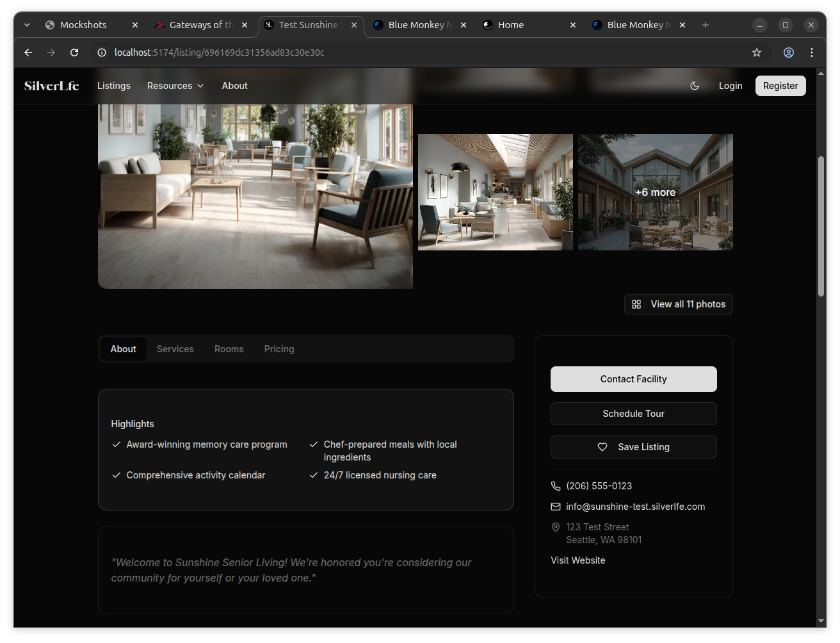This screenshot has width=840, height=643.
Task: Open the tab search dropdown arrow
Action: pos(27,25)
